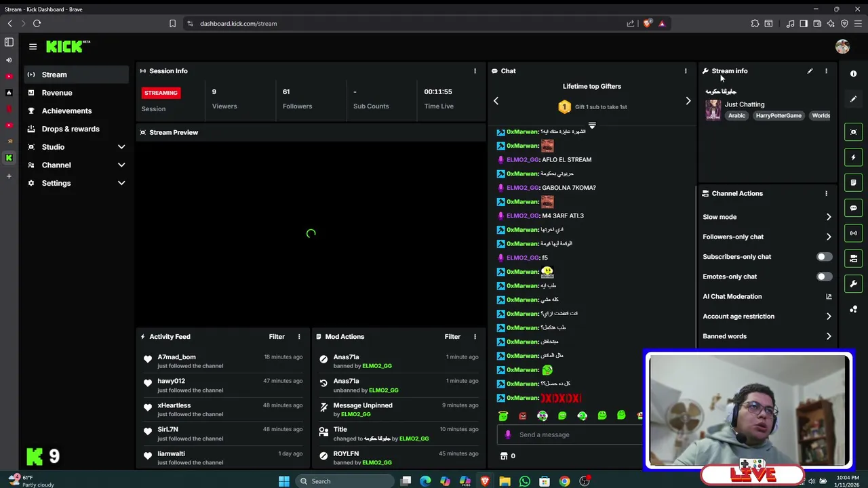The height and width of the screenshot is (488, 868).
Task: Toggle the lightning bolt activity widget
Action: [x=854, y=157]
